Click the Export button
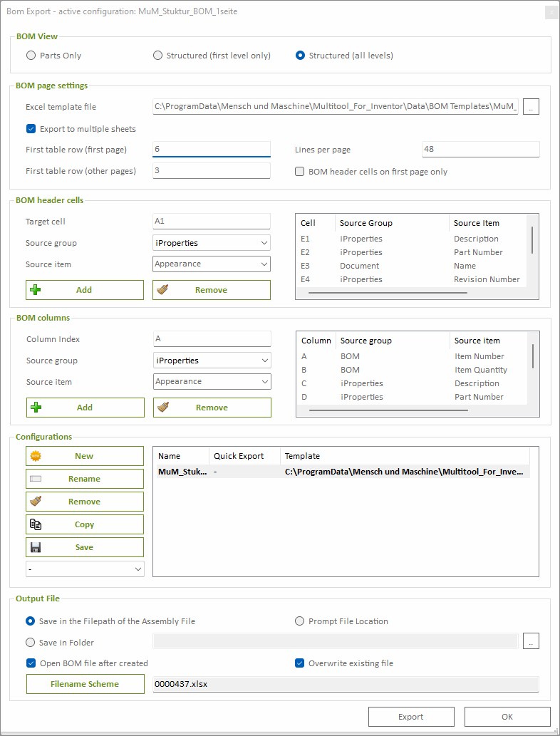Image resolution: width=560 pixels, height=736 pixels. coord(411,717)
